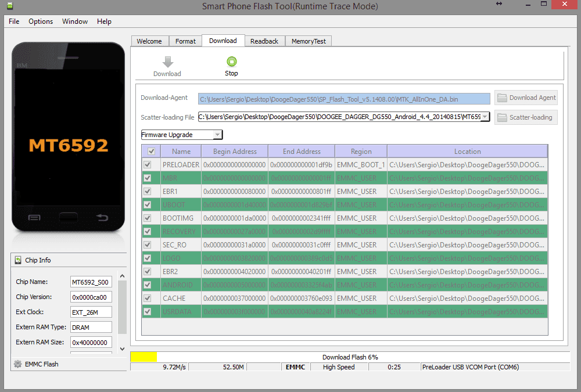Click the EMMC_BOOT_1 region cell
581x392 pixels.
coord(361,164)
